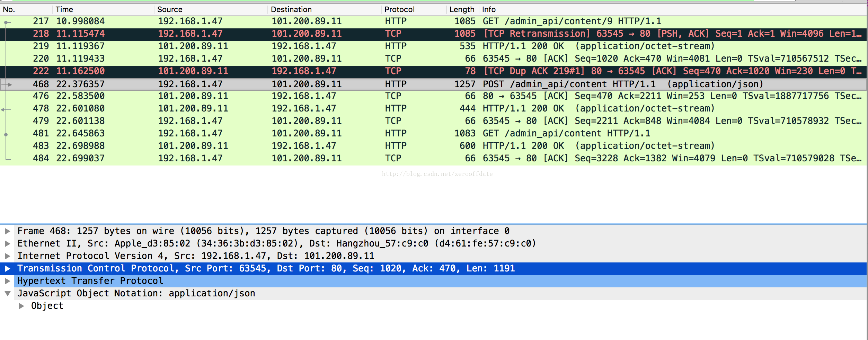Click time value 22.376357
The width and height of the screenshot is (868, 340).
[80, 84]
